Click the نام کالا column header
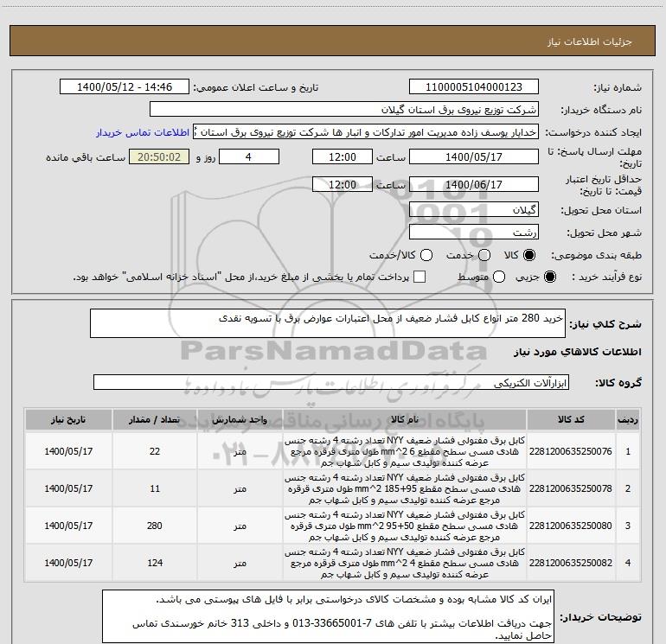The width and height of the screenshot is (666, 644). click(405, 419)
